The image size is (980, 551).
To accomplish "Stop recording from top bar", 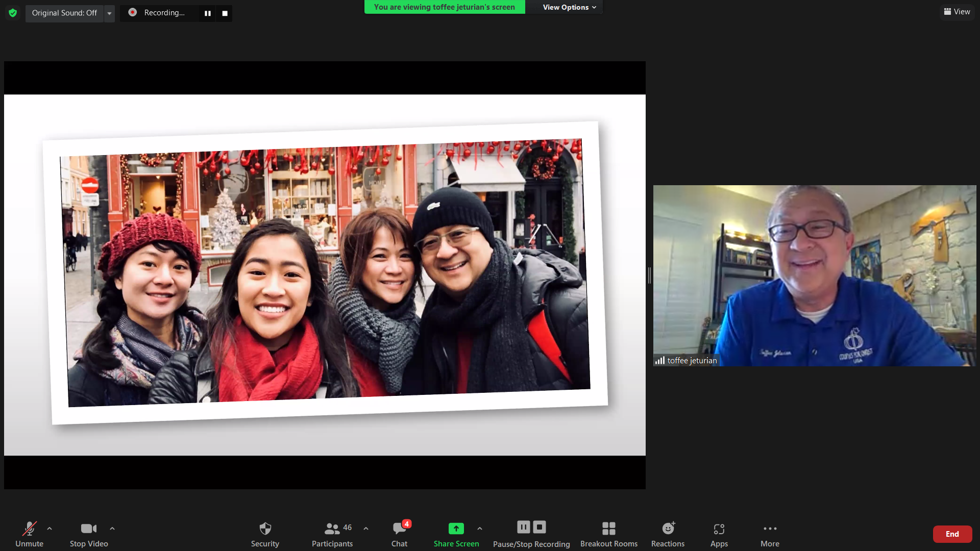I will [225, 13].
